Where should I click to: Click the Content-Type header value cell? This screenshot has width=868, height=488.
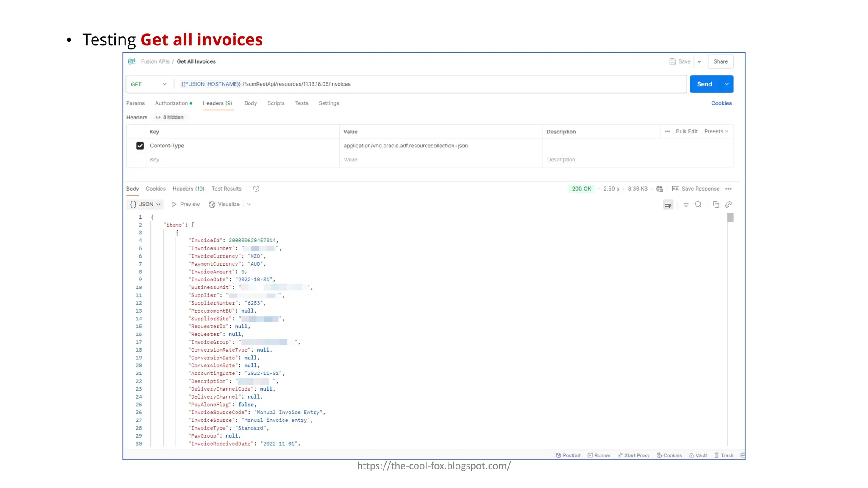441,146
